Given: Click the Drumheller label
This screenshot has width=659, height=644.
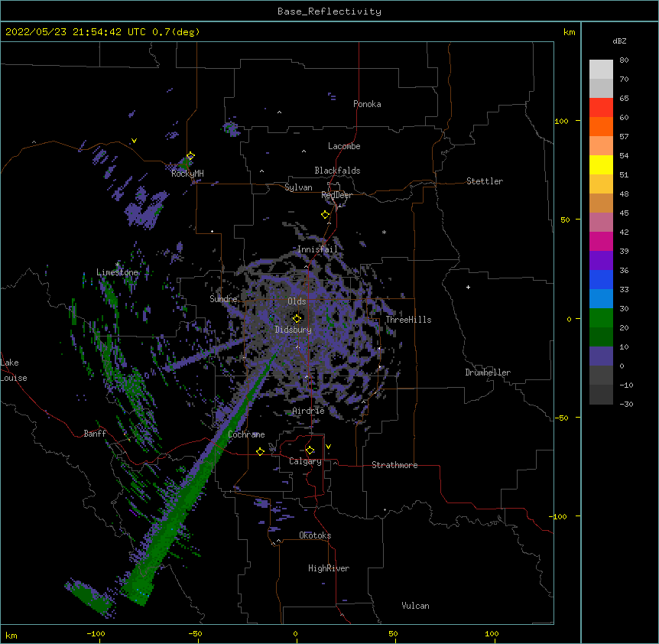Looking at the screenshot, I should pyautogui.click(x=488, y=372).
